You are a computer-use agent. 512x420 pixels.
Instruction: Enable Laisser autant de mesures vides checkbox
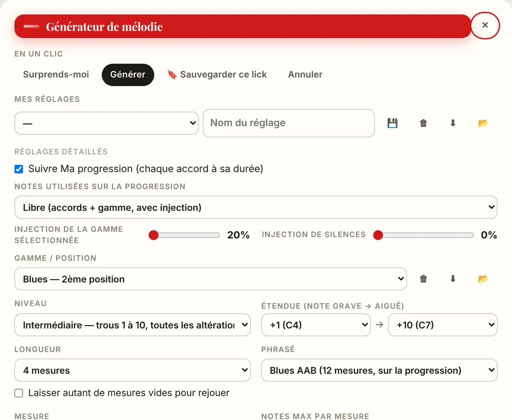(x=19, y=393)
